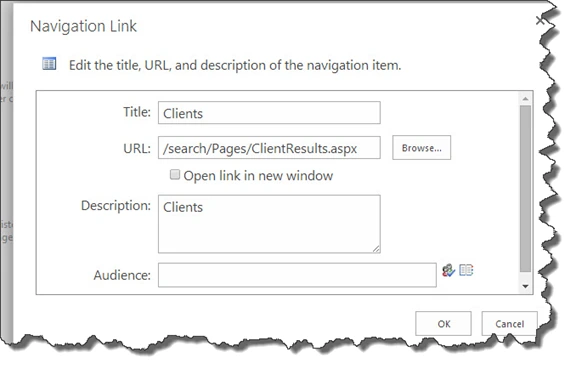The height and width of the screenshot is (369, 576).
Task: Dismiss dialog with Cancel button
Action: coord(510,323)
